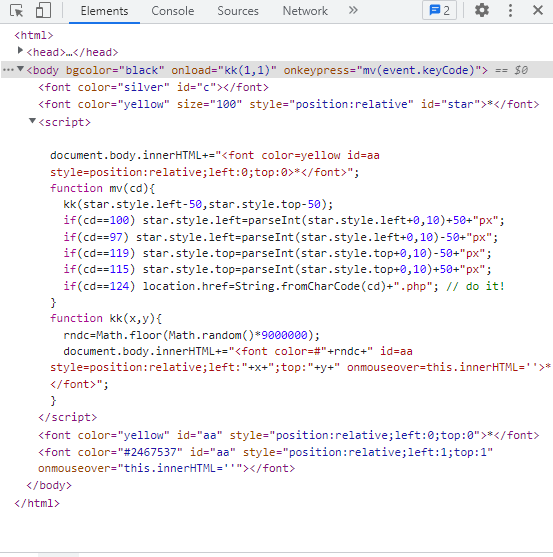Select the font color="yellow" id="aa" row
Viewport: 553px width, 557px height.
[288, 435]
